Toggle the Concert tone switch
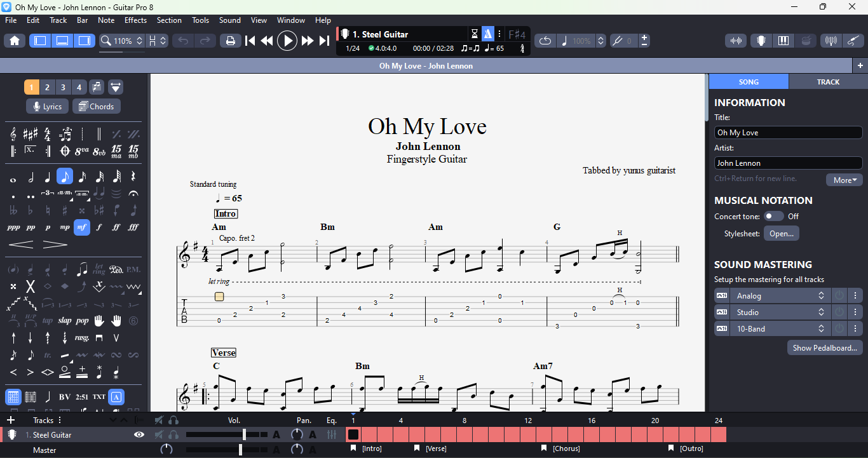Screen dimensions: 868x458 773,217
